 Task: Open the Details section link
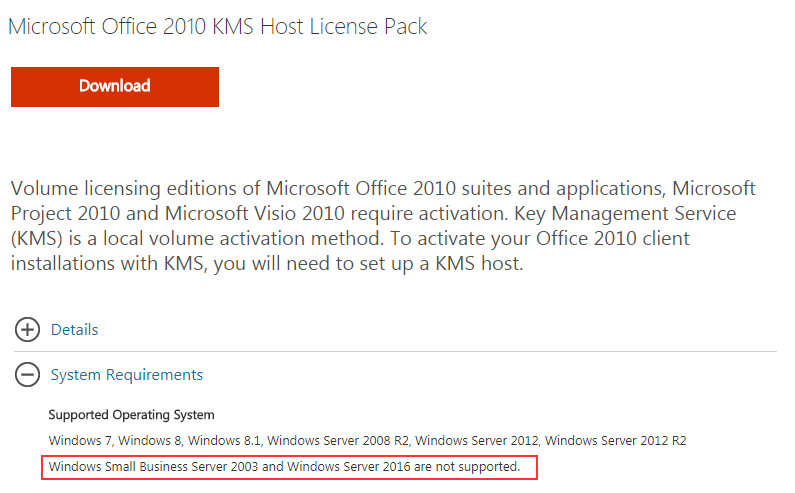[x=75, y=330]
